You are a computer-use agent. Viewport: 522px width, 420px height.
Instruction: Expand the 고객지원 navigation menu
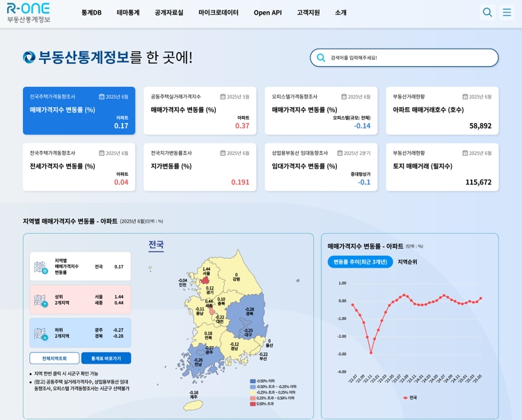pos(308,13)
